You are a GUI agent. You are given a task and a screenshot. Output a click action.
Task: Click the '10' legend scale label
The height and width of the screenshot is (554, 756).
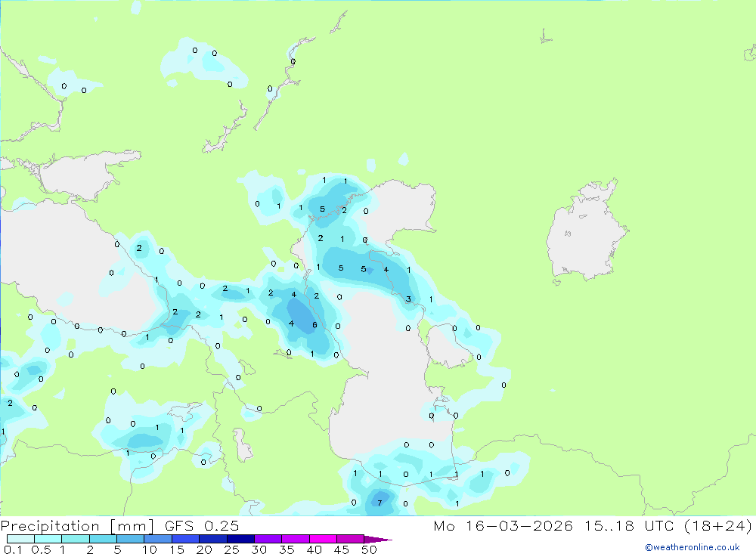[x=150, y=549]
